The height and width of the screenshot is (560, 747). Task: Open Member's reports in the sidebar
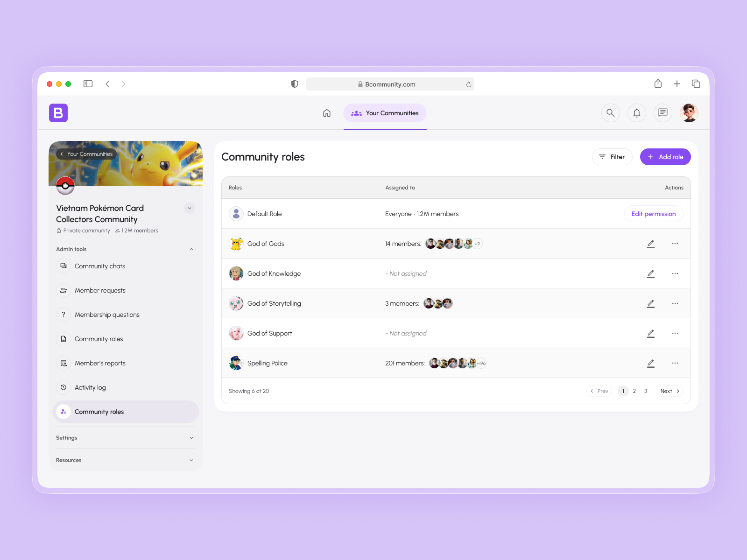pos(125,363)
